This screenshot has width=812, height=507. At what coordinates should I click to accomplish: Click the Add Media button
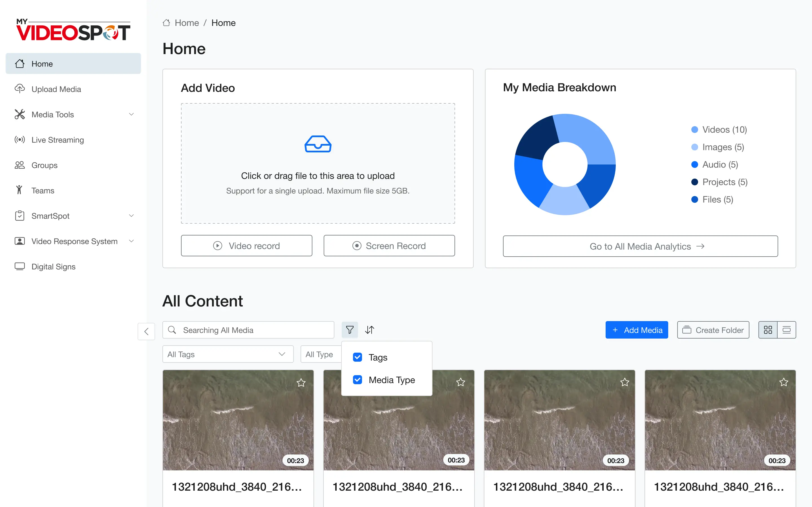[637, 330]
